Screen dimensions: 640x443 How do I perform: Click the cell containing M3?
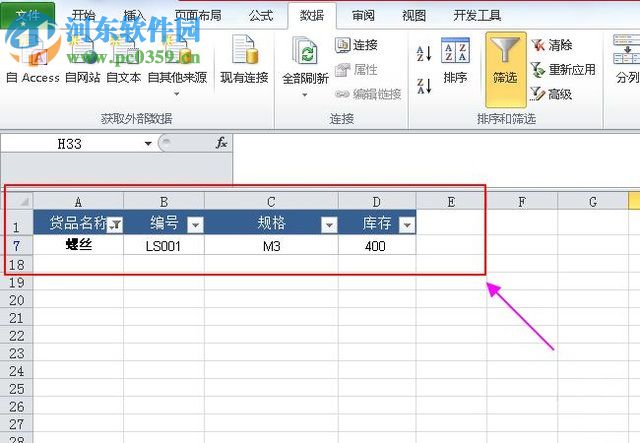point(271,245)
